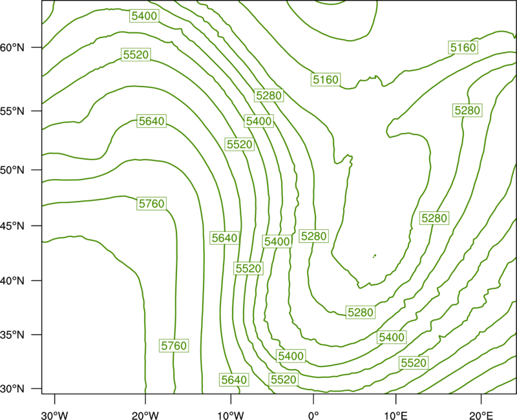
Task: Click the 40°N latitude axis label
Action: [12, 281]
